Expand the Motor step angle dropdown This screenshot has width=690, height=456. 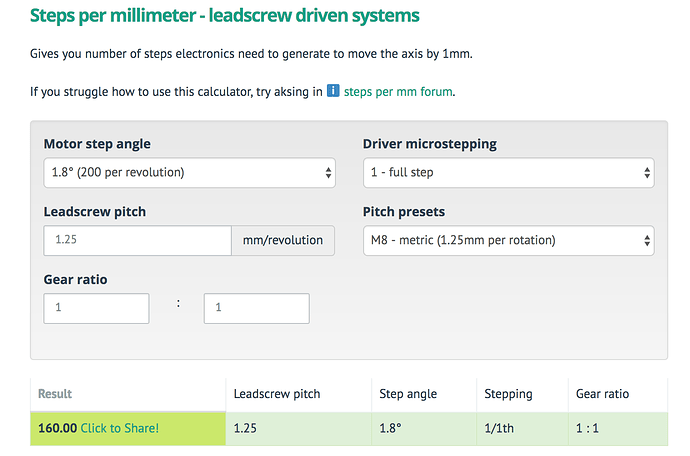point(189,172)
